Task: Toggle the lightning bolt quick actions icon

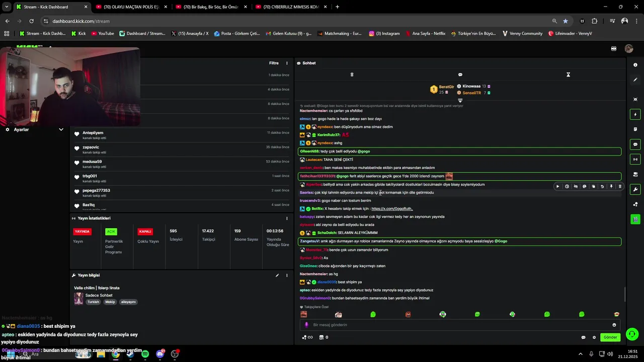Action: pyautogui.click(x=635, y=115)
